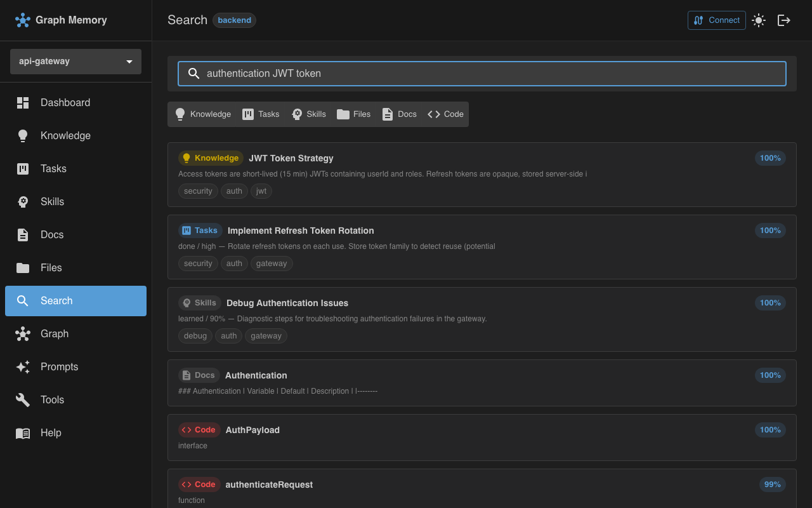Select the Files filter tab
The width and height of the screenshot is (812, 508).
coord(353,114)
